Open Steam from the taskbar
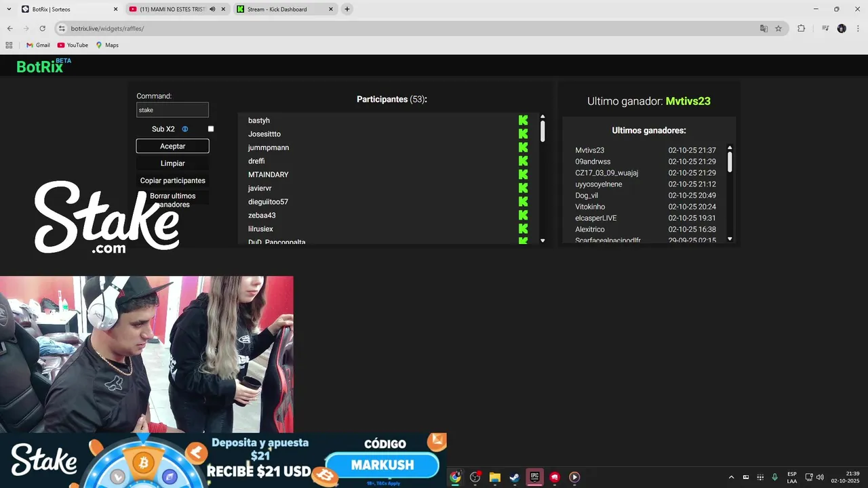 click(515, 477)
